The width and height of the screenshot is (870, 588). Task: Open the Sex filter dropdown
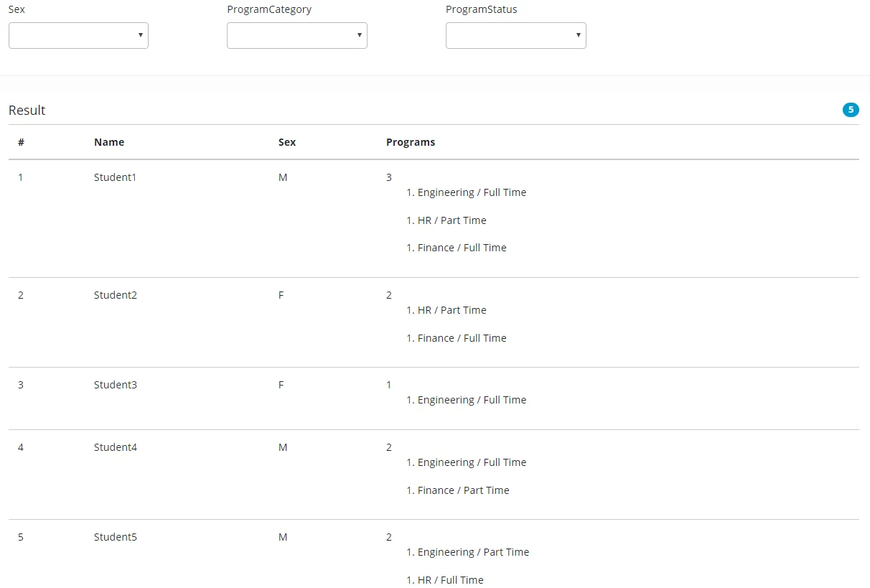click(x=78, y=35)
